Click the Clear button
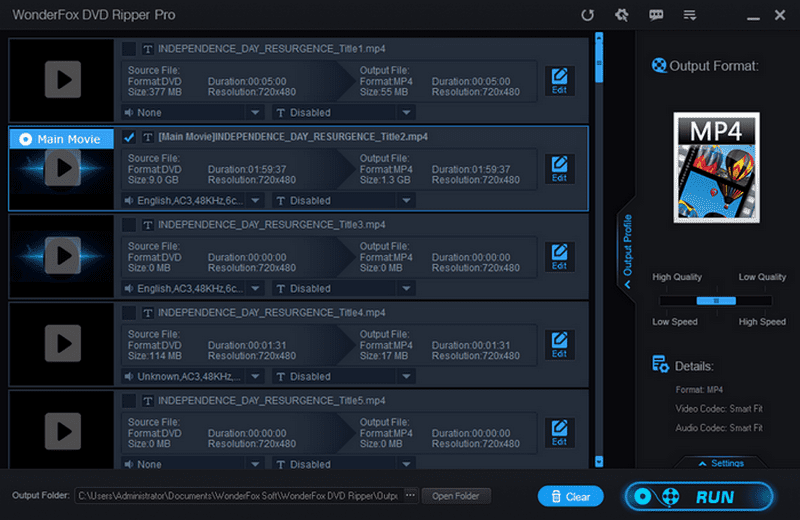 (x=570, y=496)
